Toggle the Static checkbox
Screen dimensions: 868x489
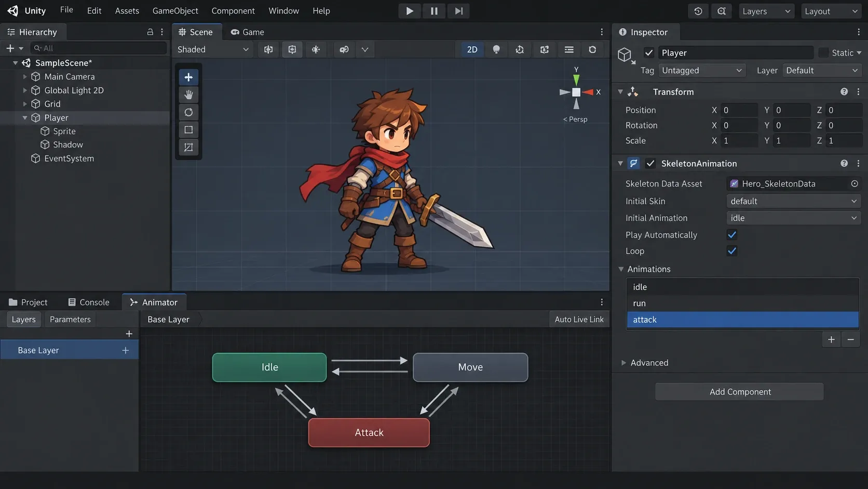[x=823, y=52]
